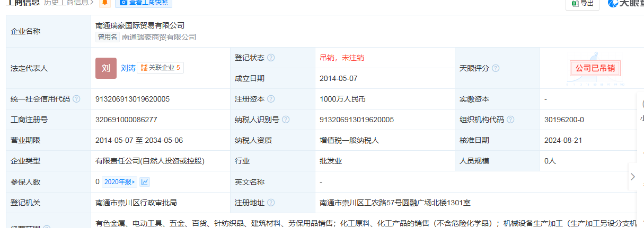Expand the right side panel arrow

[633, 177]
